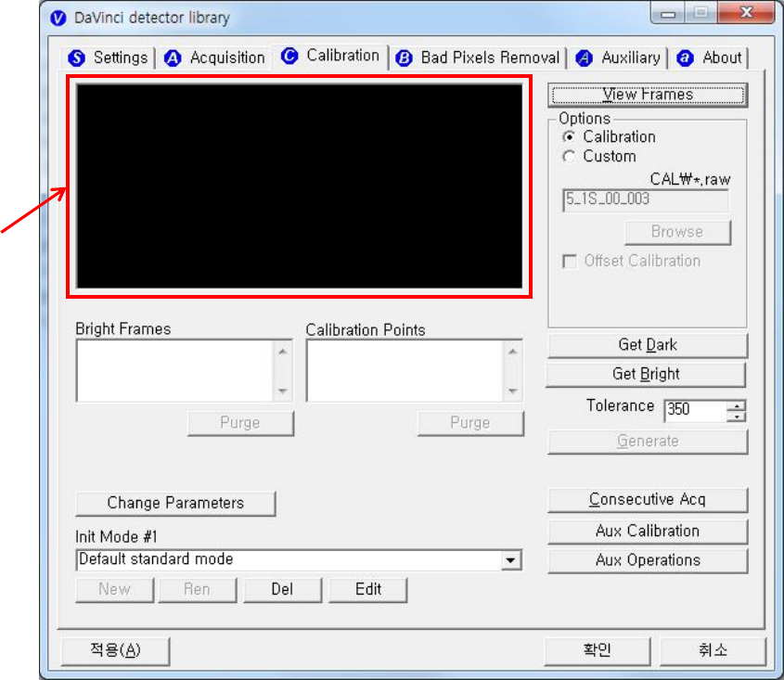Click the a icon on About tab
Image resolution: width=784 pixels, height=680 pixels.
(x=685, y=58)
